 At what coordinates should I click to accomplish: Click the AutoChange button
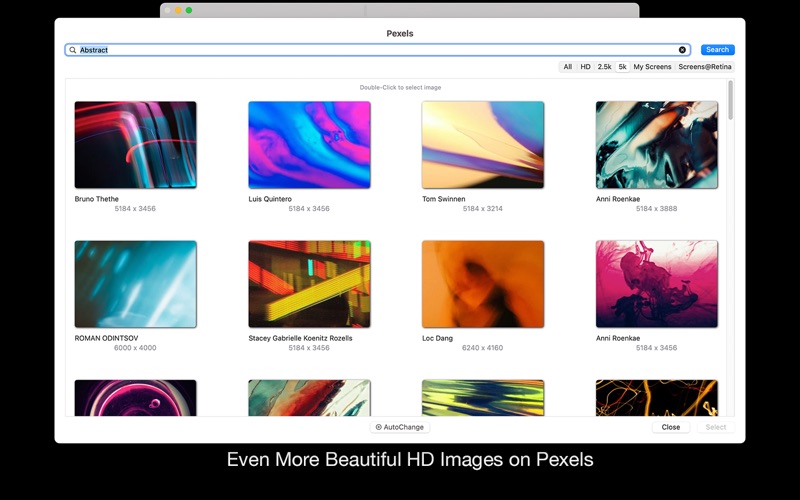click(x=400, y=427)
